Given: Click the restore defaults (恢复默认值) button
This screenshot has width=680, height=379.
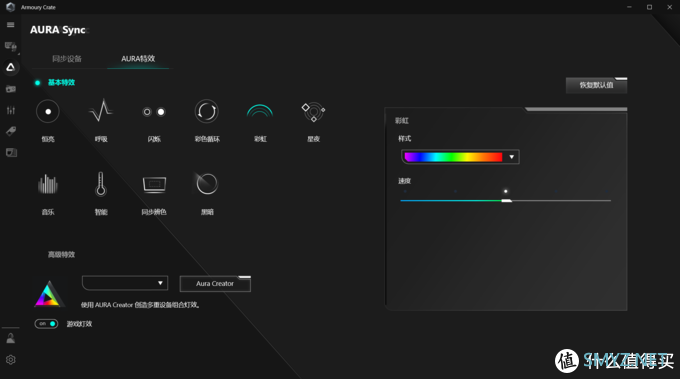Looking at the screenshot, I should [x=596, y=85].
